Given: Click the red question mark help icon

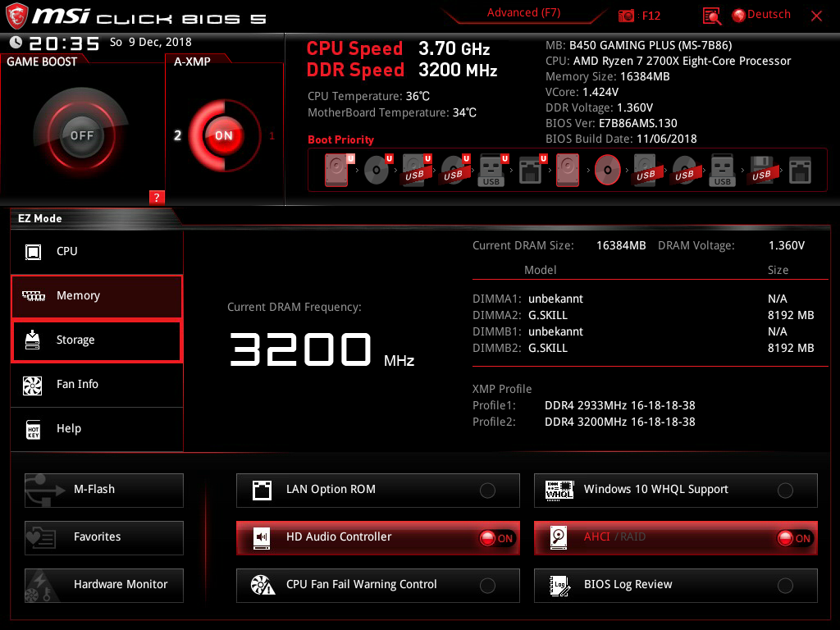Looking at the screenshot, I should tap(157, 197).
